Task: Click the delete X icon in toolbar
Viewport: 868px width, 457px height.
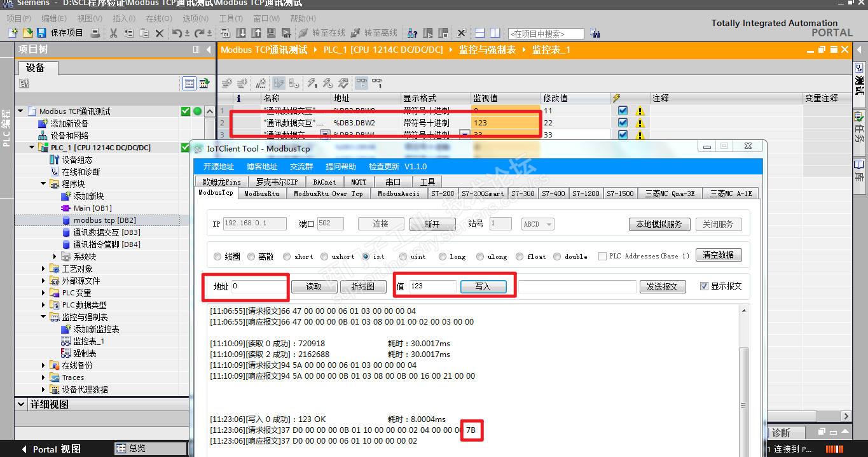Action: tap(160, 33)
